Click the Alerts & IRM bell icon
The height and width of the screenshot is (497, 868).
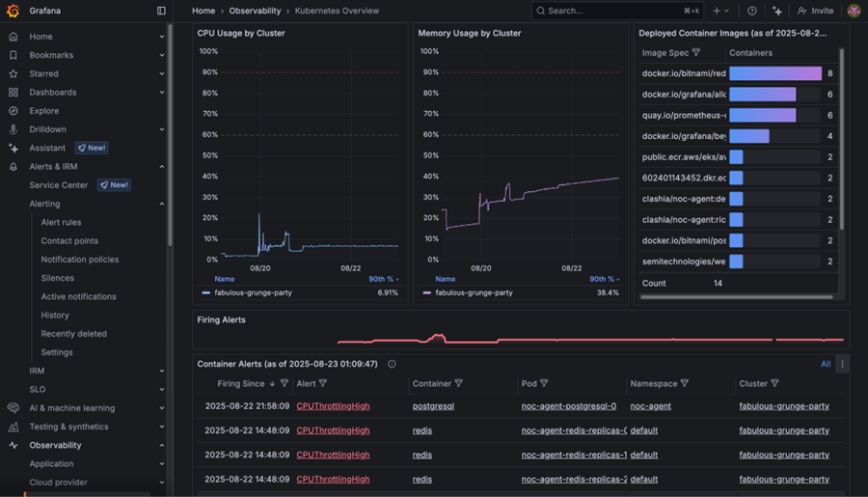(14, 166)
